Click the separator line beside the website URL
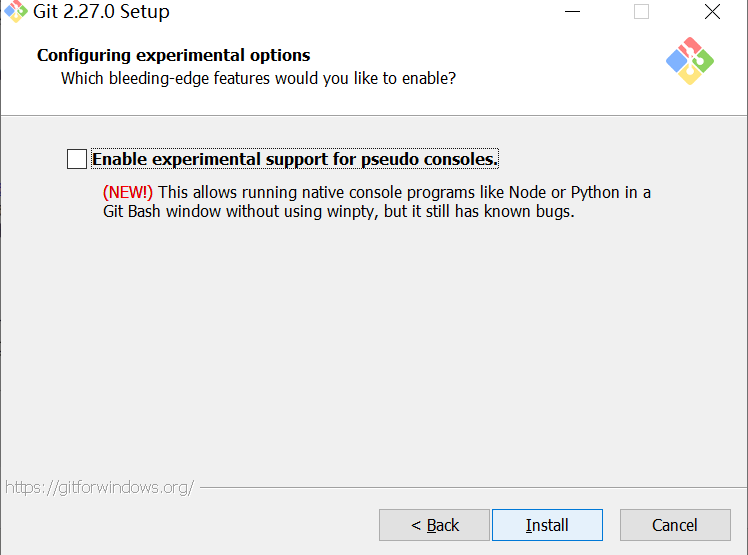Image resolution: width=748 pixels, height=555 pixels. tap(470, 488)
